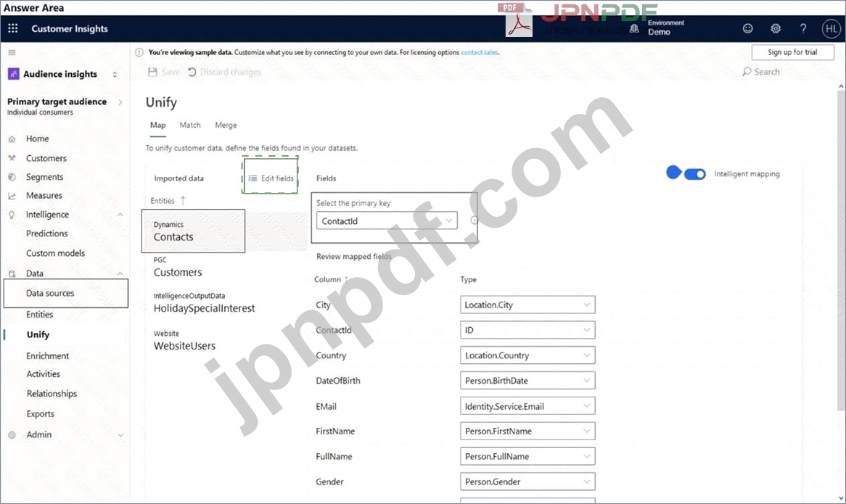Select the PGC Customers entity
This screenshot has width=846, height=504.
[x=178, y=268]
